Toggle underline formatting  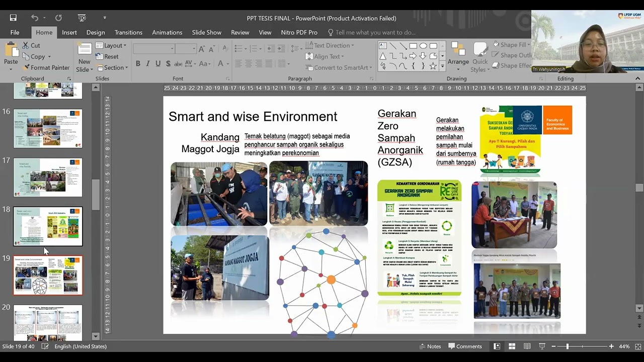(158, 64)
